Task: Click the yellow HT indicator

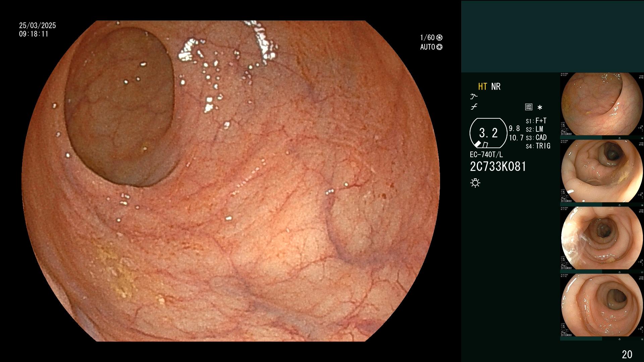Action: pos(482,86)
